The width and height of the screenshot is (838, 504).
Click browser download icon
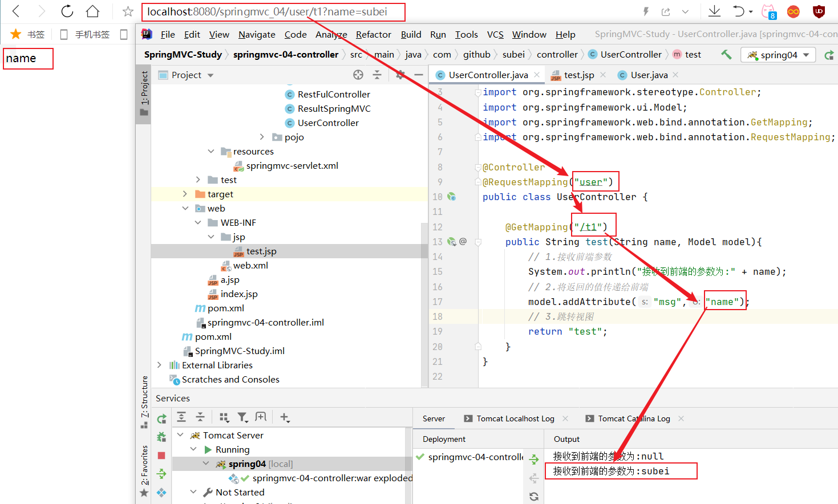click(714, 11)
